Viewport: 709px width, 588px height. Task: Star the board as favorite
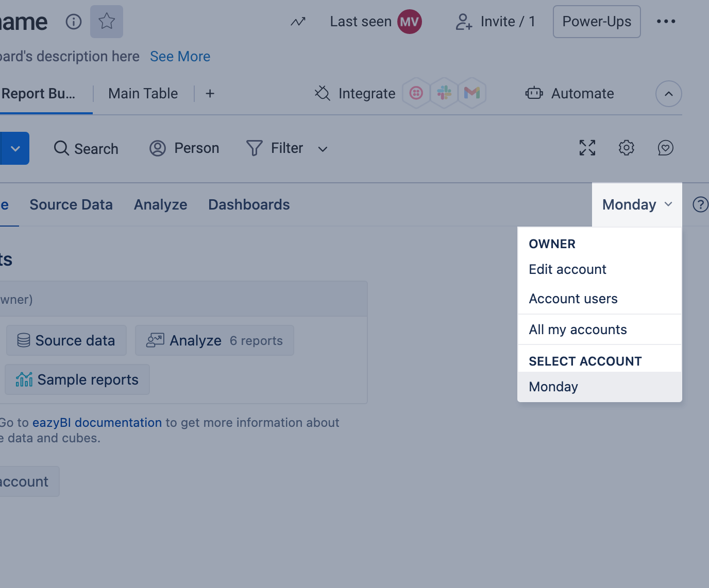click(107, 22)
